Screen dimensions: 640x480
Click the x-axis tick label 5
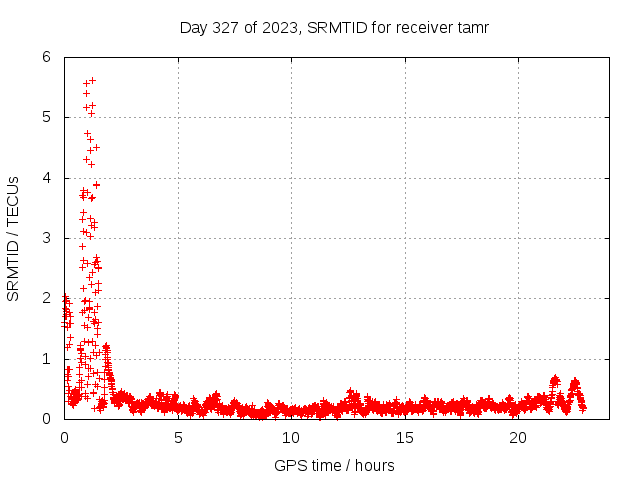[x=178, y=437]
